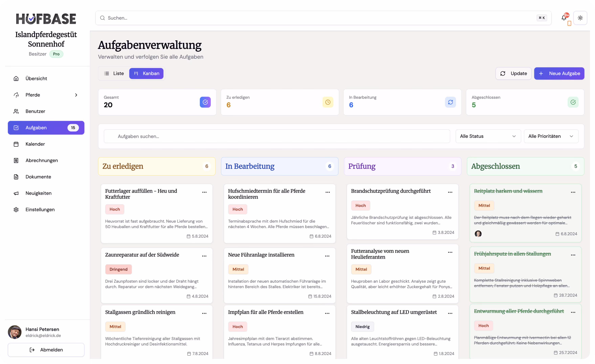Go to Kalender in sidebar
Screen dimensions: 595x364
pos(35,144)
